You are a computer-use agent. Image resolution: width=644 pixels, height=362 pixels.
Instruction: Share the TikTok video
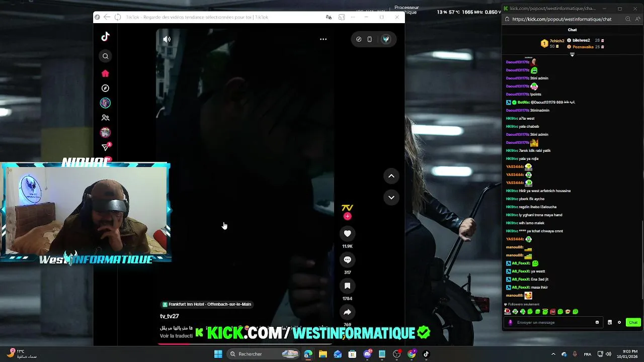pyautogui.click(x=347, y=312)
